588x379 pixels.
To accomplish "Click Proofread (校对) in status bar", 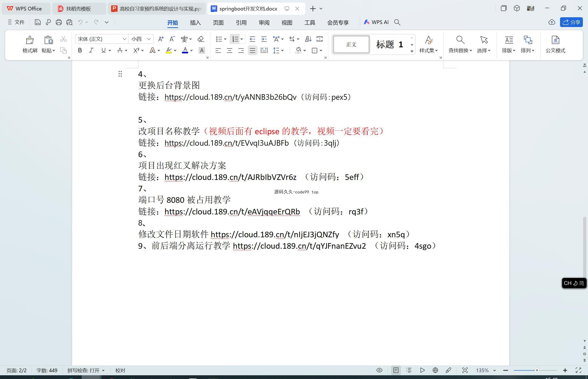I will [x=120, y=370].
